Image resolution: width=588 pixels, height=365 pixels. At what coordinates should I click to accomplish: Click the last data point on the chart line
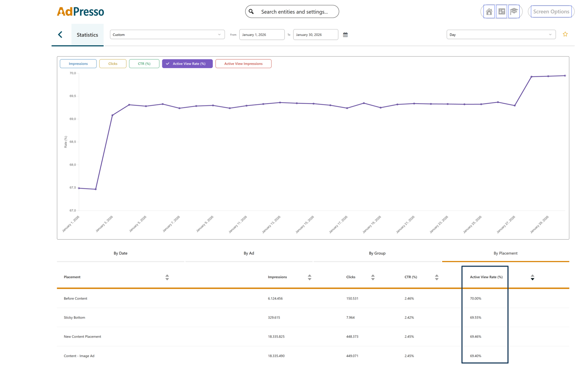[565, 76]
